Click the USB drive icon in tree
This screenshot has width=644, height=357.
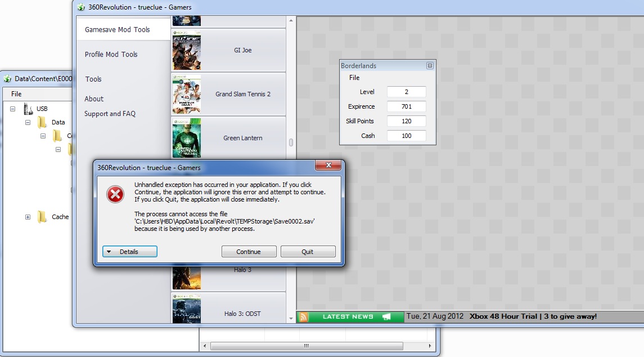coord(28,109)
